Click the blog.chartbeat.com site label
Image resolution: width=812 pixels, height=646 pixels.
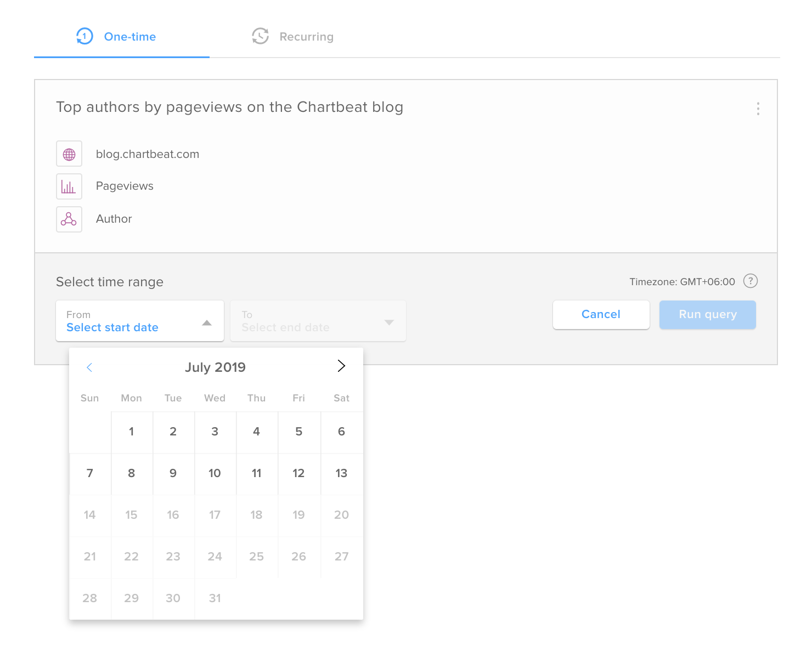tap(148, 154)
